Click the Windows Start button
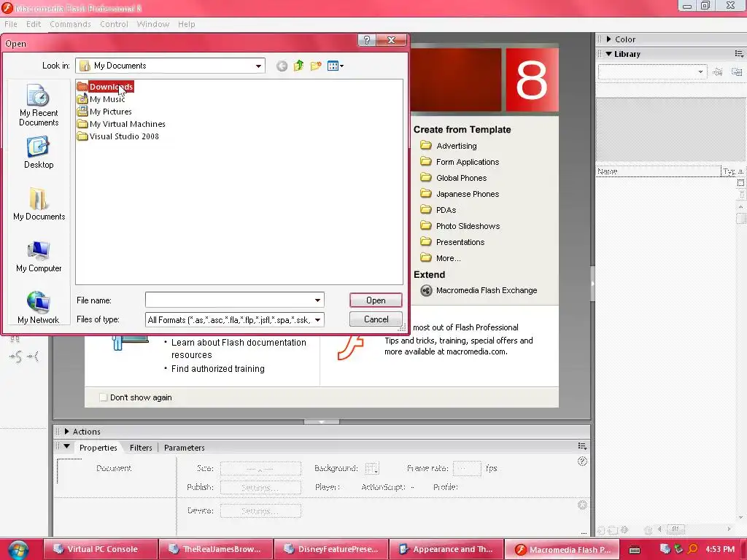 18,550
